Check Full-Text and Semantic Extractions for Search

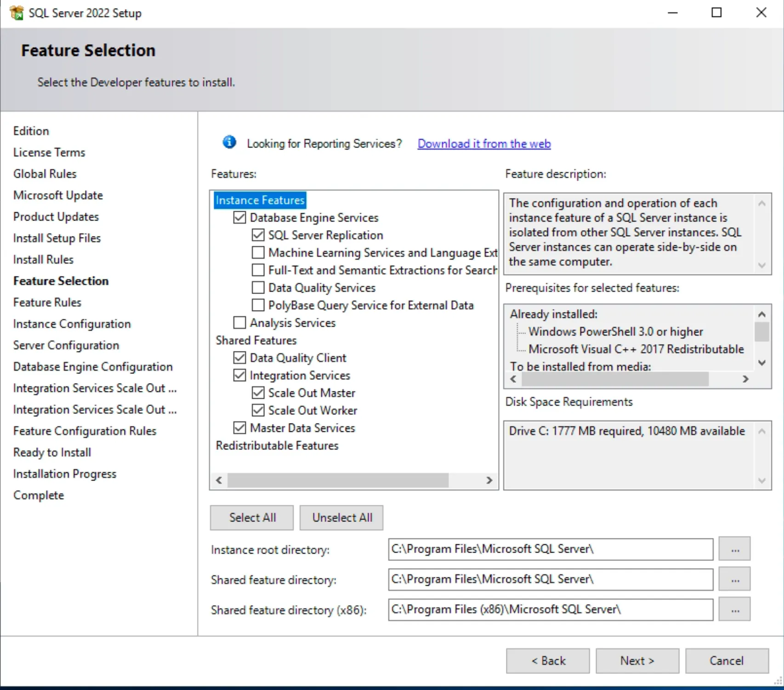pyautogui.click(x=258, y=270)
